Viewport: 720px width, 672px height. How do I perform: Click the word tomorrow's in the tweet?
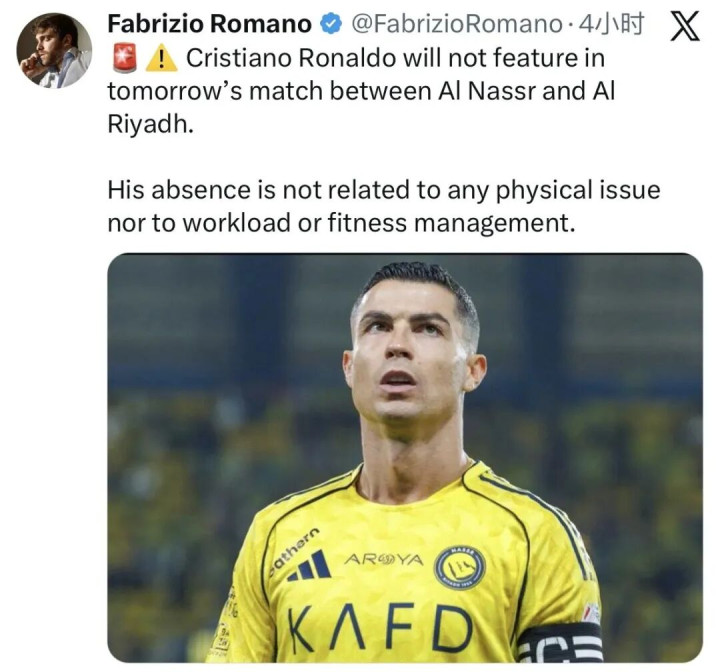(174, 91)
